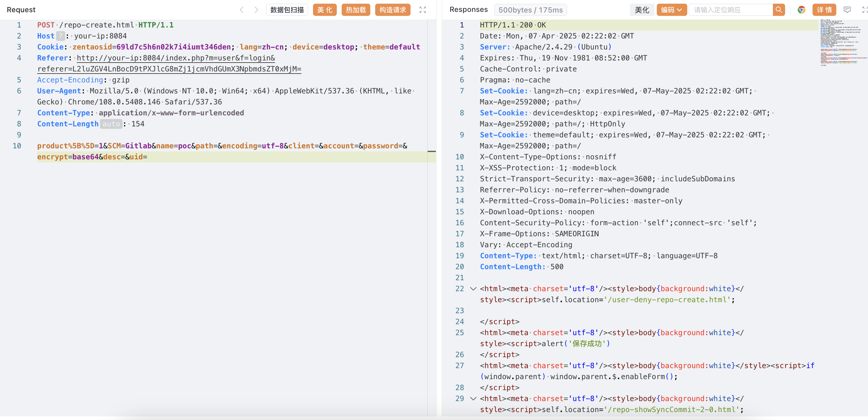Click the orange 美化 button in Request

pos(325,10)
